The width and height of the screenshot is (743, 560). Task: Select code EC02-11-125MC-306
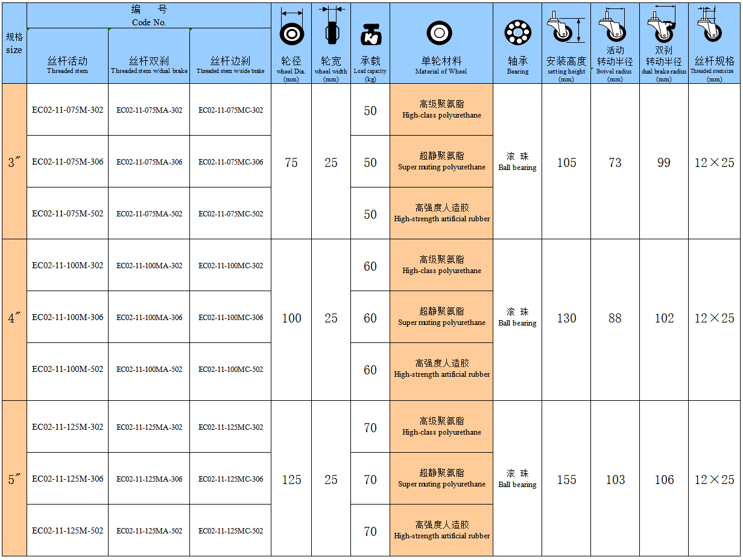point(231,479)
